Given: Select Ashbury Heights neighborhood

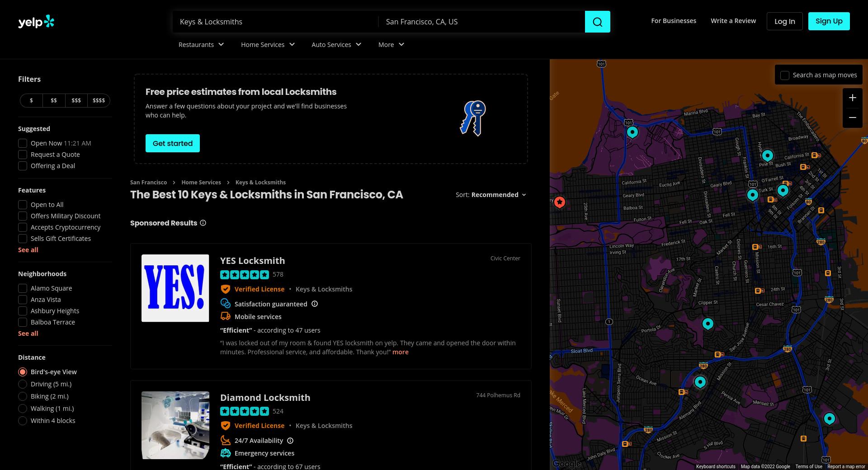Looking at the screenshot, I should pyautogui.click(x=23, y=311).
